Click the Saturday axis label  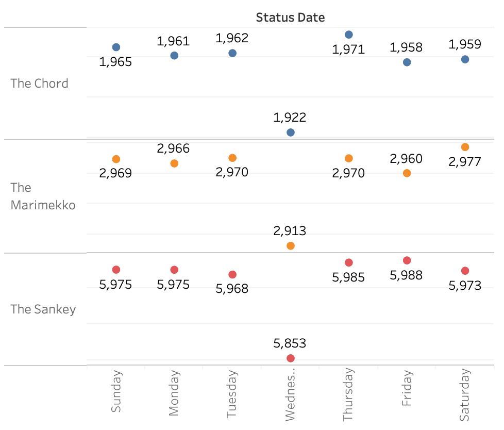pyautogui.click(x=465, y=394)
